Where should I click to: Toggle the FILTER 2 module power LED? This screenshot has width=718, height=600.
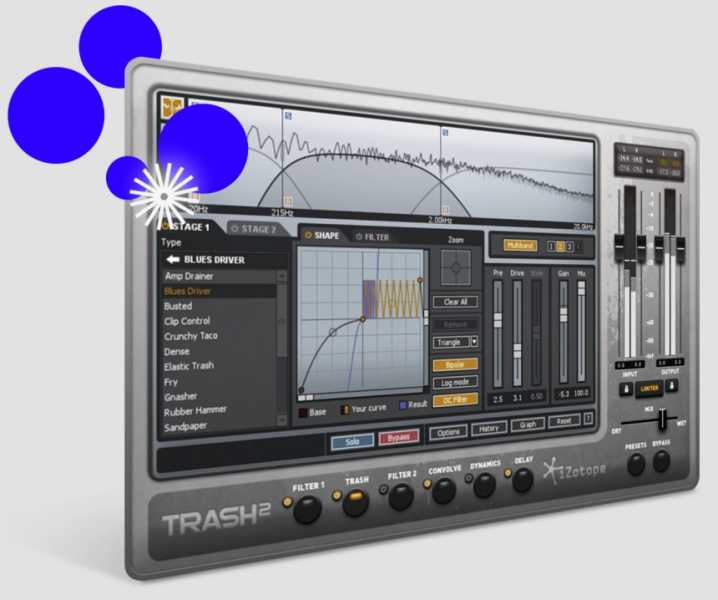[x=383, y=490]
